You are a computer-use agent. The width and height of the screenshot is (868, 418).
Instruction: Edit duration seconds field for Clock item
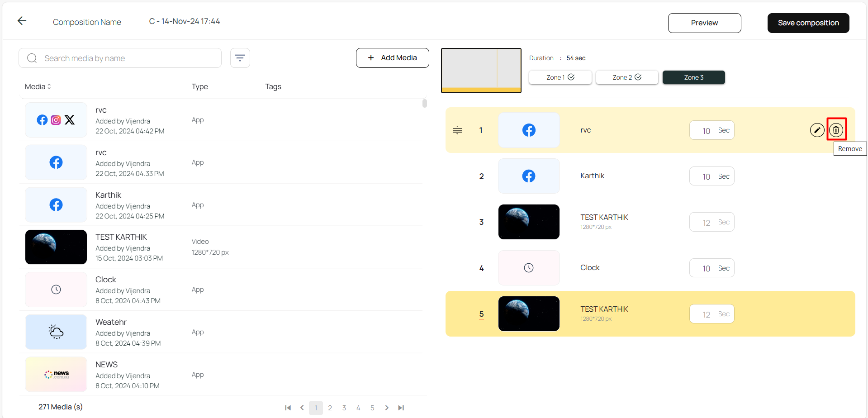pos(706,268)
